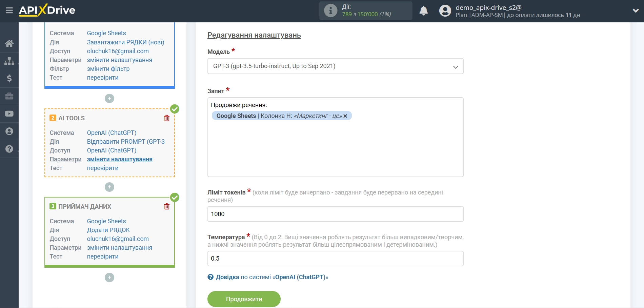Delete the AI TOOLS block

coord(167,118)
